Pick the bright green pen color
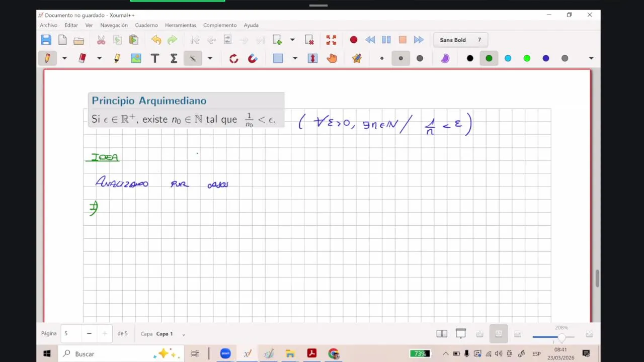 pyautogui.click(x=527, y=58)
